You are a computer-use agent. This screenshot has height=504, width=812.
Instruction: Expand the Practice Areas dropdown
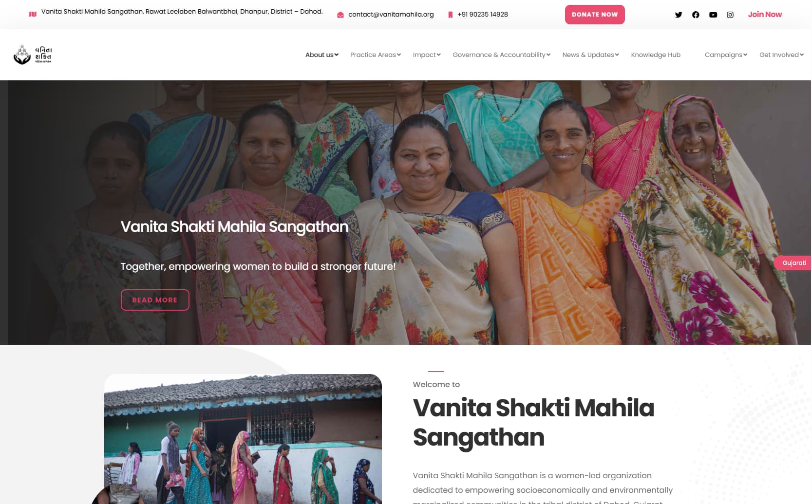coord(375,55)
